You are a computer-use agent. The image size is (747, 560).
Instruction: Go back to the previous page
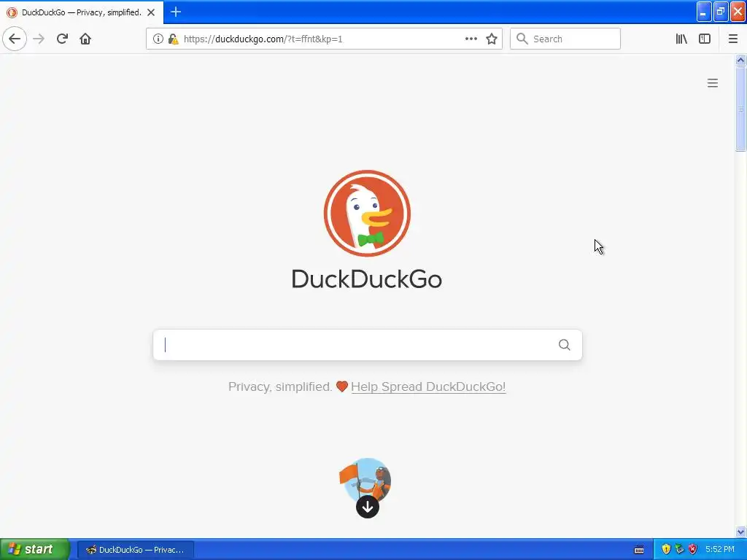(15, 39)
